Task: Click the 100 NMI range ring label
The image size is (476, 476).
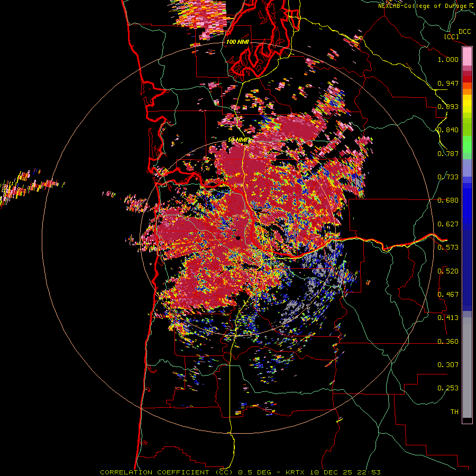Action: coord(237,42)
